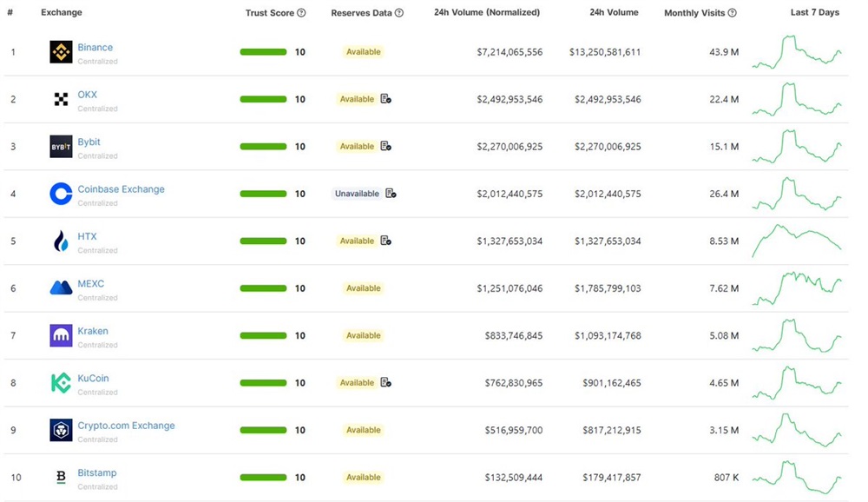The width and height of the screenshot is (868, 502).
Task: Click the Trust Score help icon
Action: click(x=301, y=13)
